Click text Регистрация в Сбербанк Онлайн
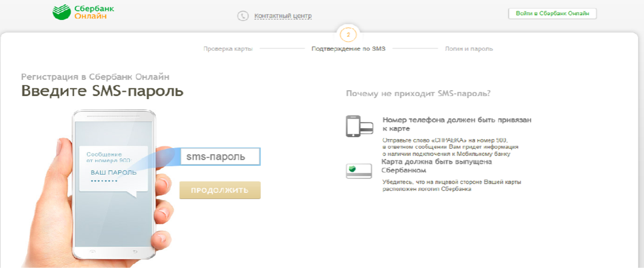Viewport: 644px width, 269px height. [x=95, y=76]
